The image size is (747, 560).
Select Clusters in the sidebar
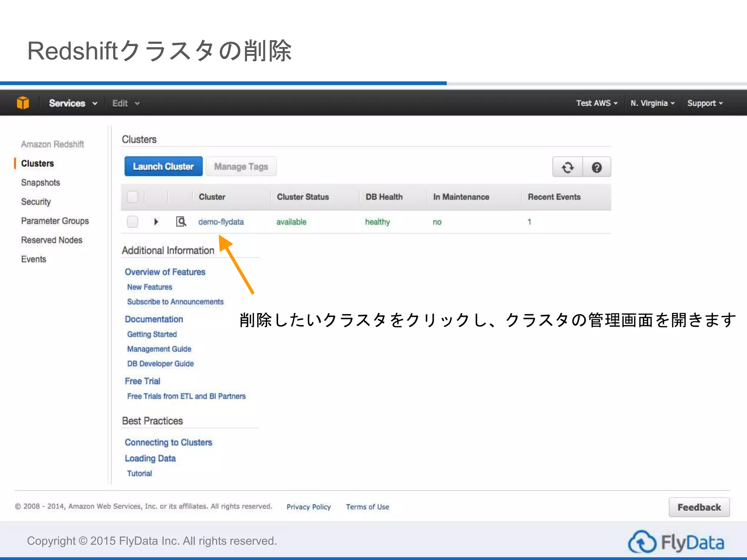pos(37,163)
